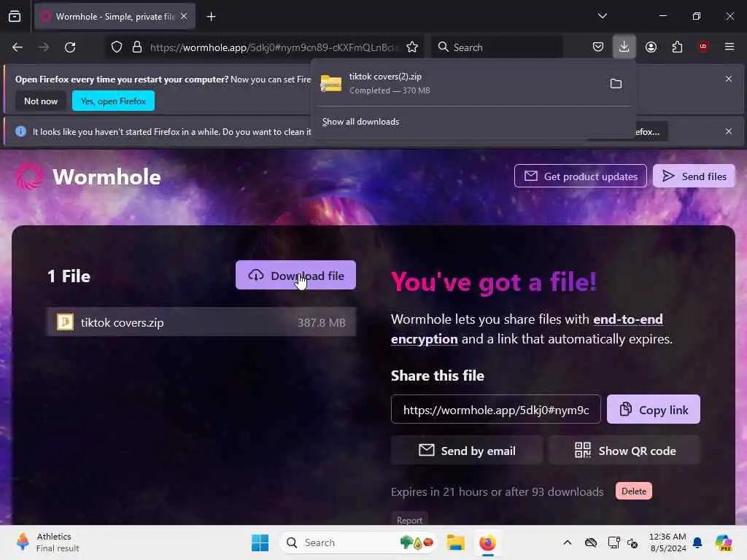Viewport: 747px width, 560px height.
Task: Click the Firefox taskbar icon
Action: pos(487,542)
